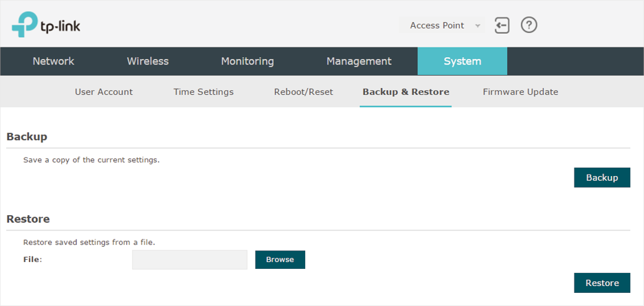
Task: Click the tp-link logo
Action: pos(46,25)
